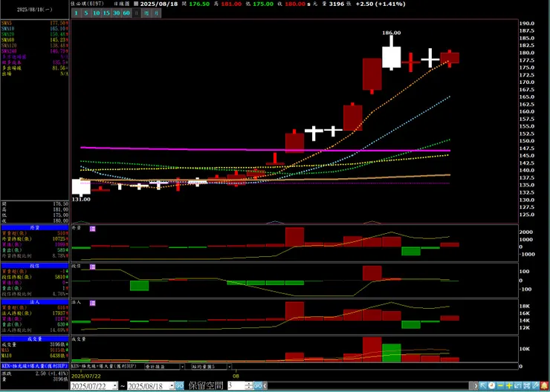Switch to the 1-minute chart period
Viewport: 550px width, 392px height.
(x=76, y=13)
